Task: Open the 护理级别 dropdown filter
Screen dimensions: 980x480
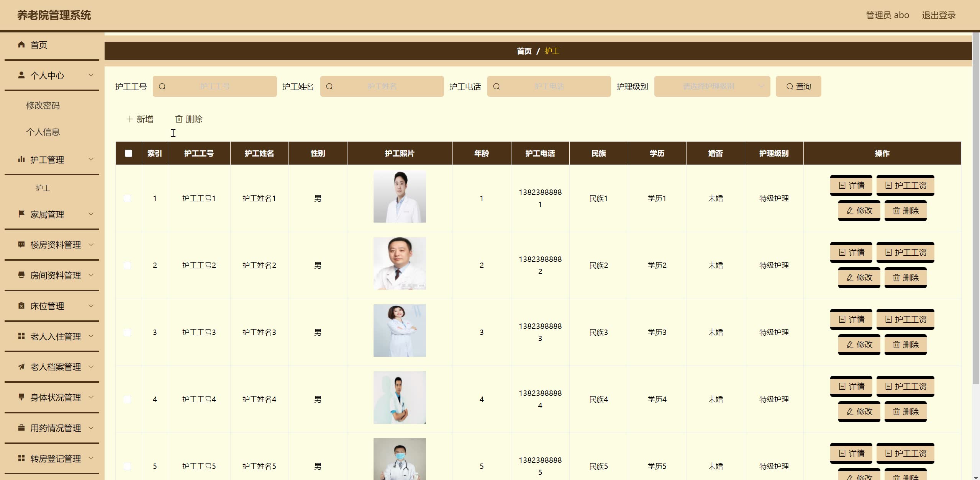Action: (x=712, y=87)
